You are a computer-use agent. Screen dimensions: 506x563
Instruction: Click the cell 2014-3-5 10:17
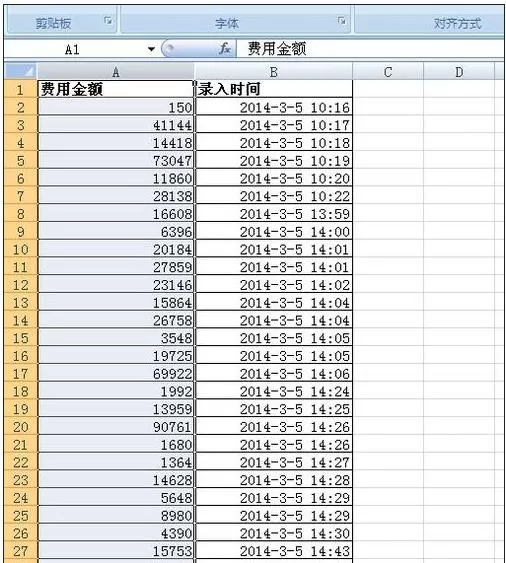274,125
